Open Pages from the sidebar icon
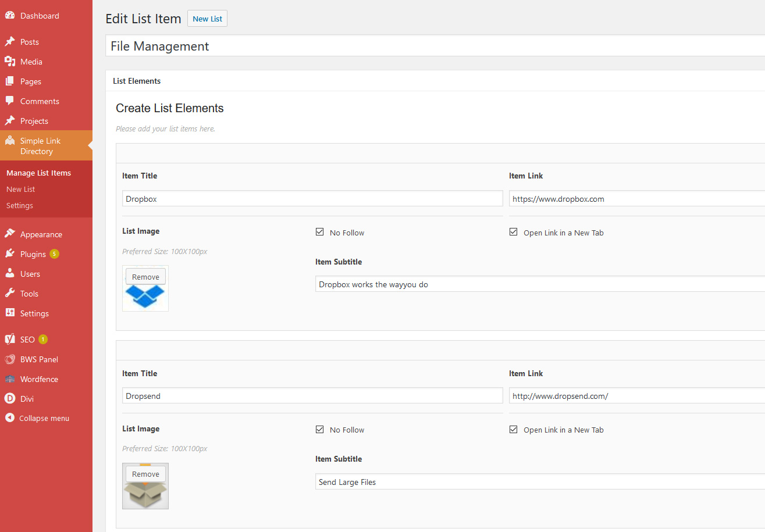Viewport: 765px width, 532px height. coord(10,81)
